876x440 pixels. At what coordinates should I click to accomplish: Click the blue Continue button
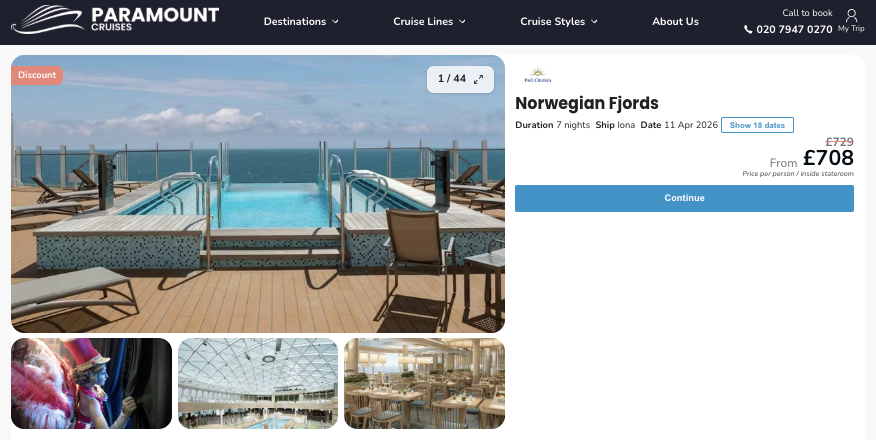[684, 198]
